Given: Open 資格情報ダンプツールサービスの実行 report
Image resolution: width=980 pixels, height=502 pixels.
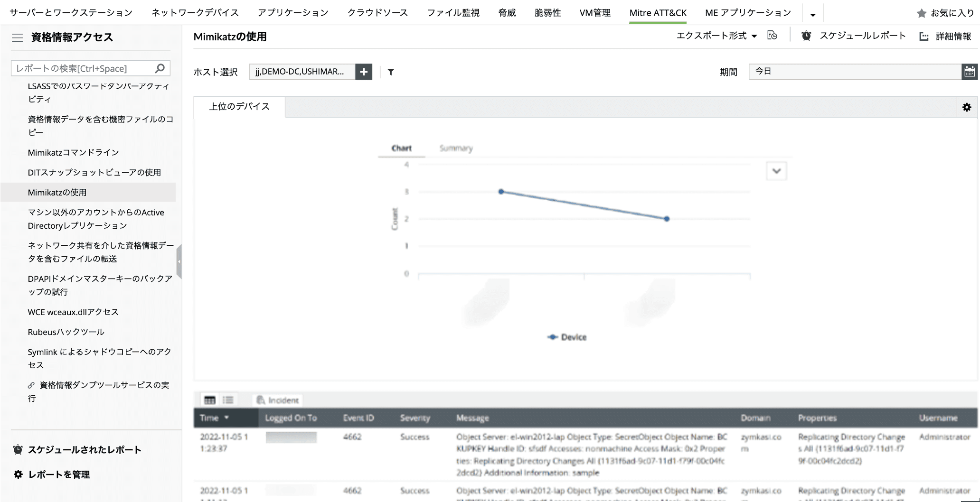Looking at the screenshot, I should click(99, 391).
